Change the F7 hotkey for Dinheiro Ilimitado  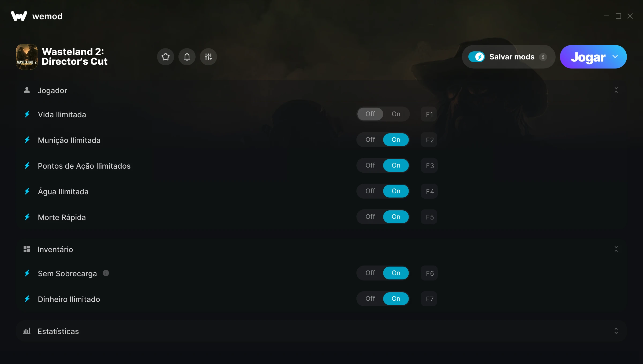point(429,299)
